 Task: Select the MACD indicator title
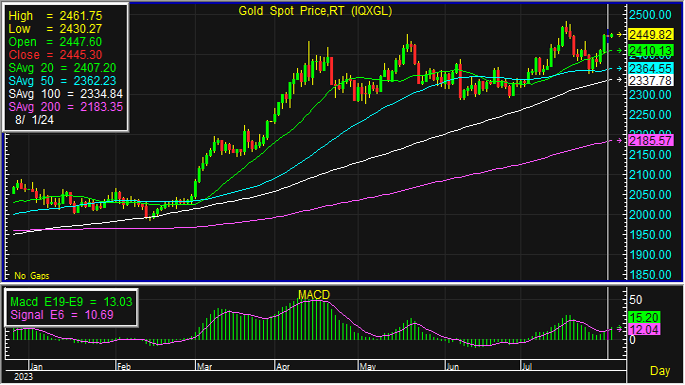(x=314, y=295)
